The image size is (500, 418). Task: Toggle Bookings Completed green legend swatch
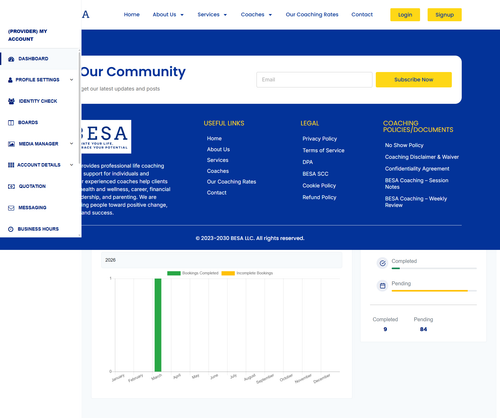pos(174,273)
